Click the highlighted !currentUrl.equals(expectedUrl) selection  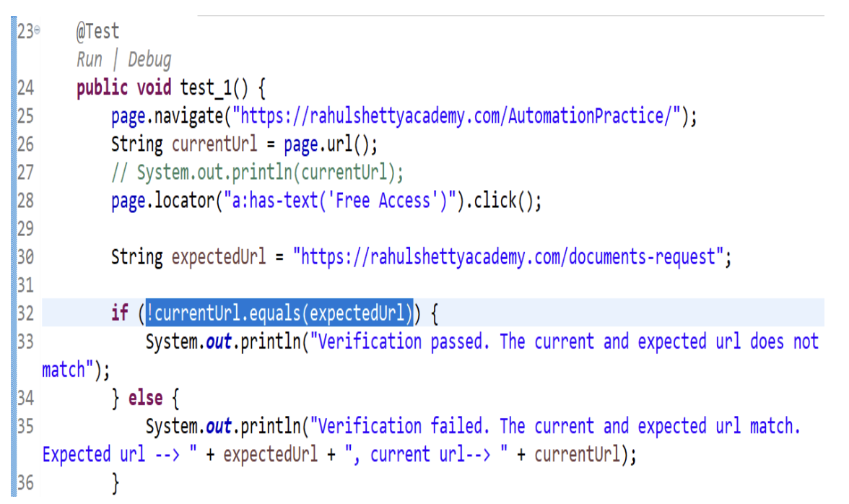pos(279,313)
